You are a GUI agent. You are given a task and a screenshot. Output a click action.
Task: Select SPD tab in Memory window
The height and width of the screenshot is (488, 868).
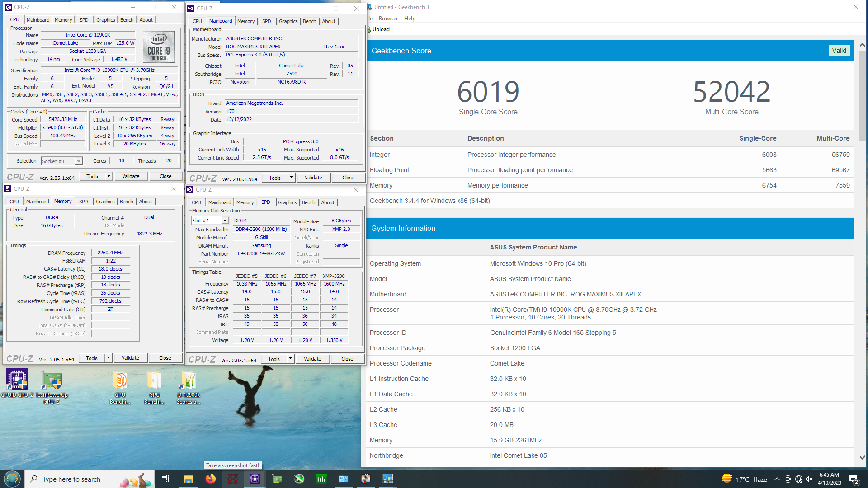click(x=84, y=202)
